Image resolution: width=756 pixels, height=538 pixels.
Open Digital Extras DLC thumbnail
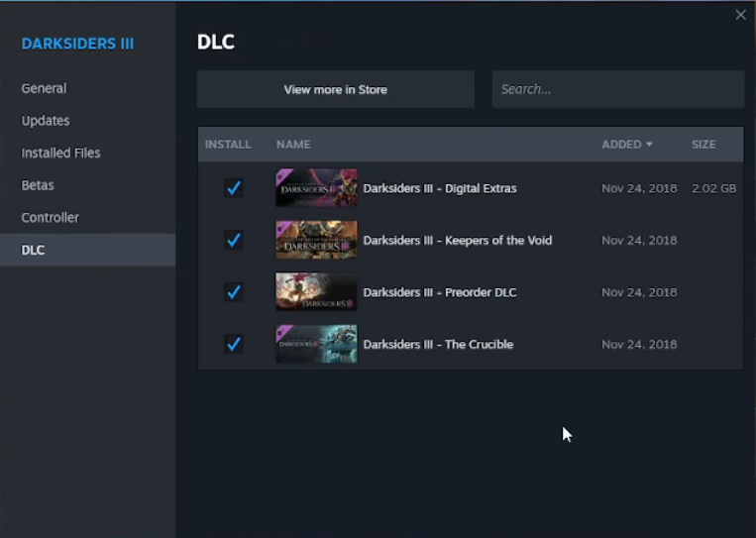point(316,188)
